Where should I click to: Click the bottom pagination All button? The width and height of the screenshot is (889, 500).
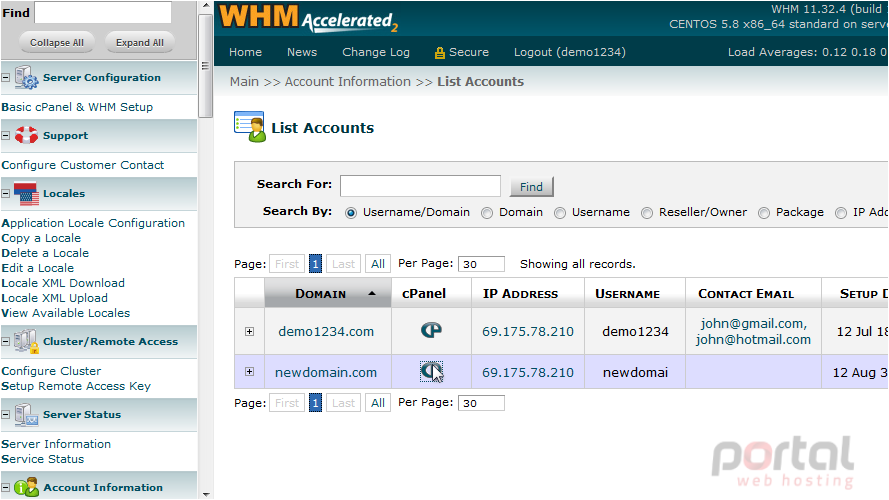[x=378, y=403]
